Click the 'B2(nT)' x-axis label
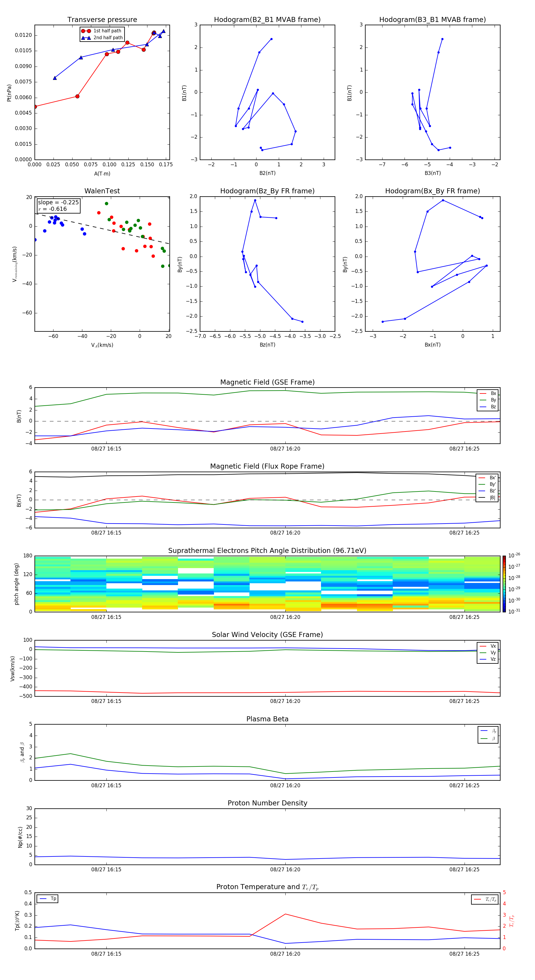This screenshot has width=535, height=980. [267, 173]
